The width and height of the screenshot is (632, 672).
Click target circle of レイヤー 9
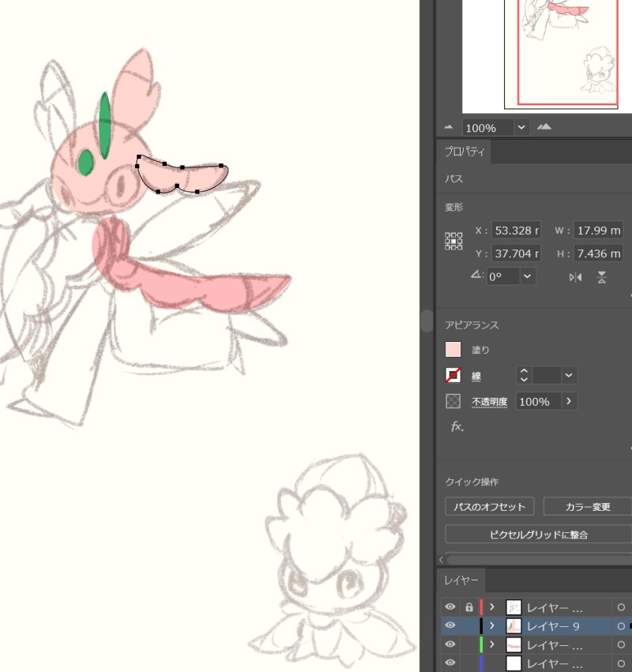click(621, 626)
